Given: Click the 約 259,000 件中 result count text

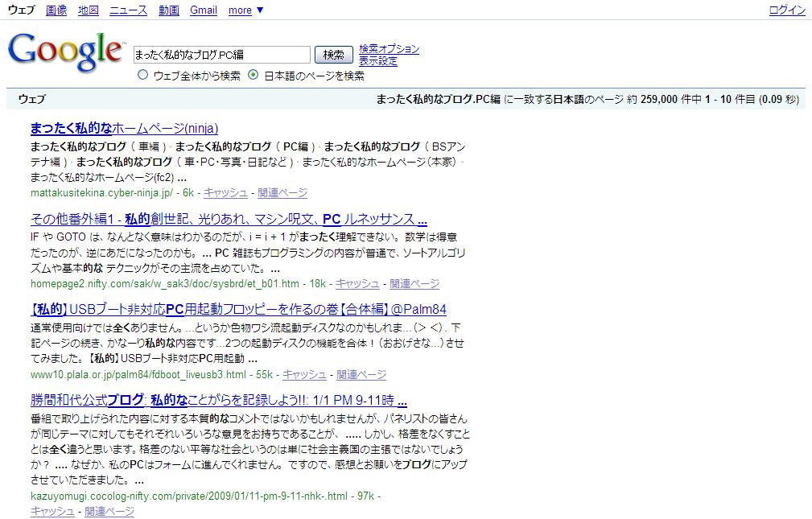Looking at the screenshot, I should 665,99.
